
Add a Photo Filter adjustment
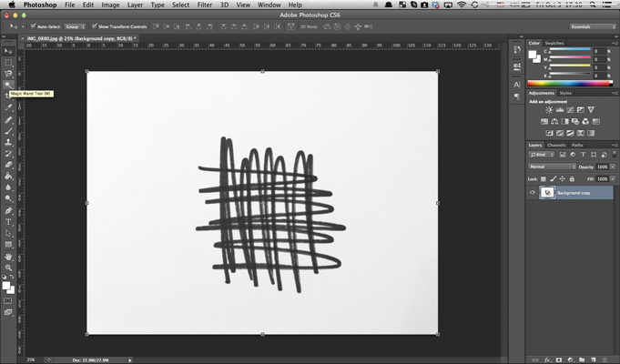pos(575,121)
